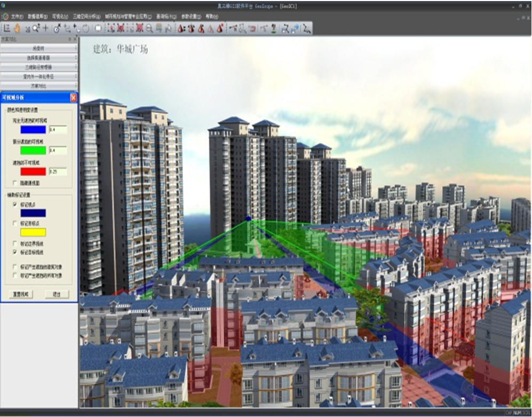532x417 pixels.
Task: Enable the 标记目标点 checkbox
Action: coord(15,223)
